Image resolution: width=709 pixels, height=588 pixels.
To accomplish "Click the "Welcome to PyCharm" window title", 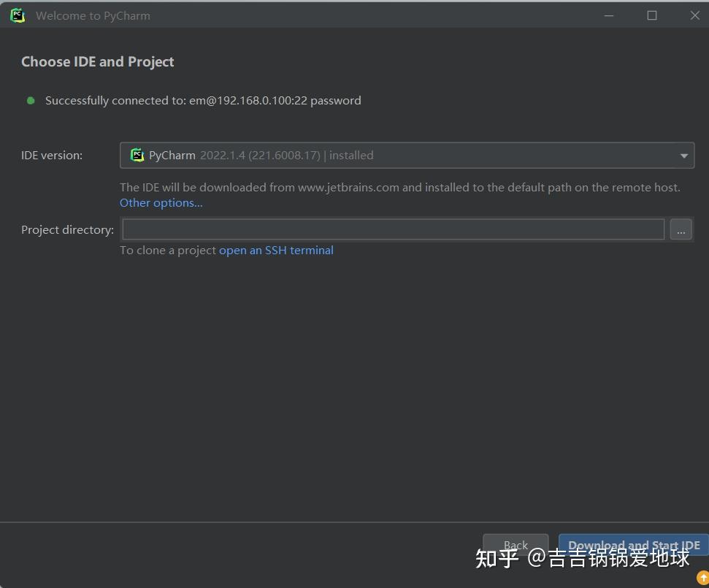I will tap(93, 15).
